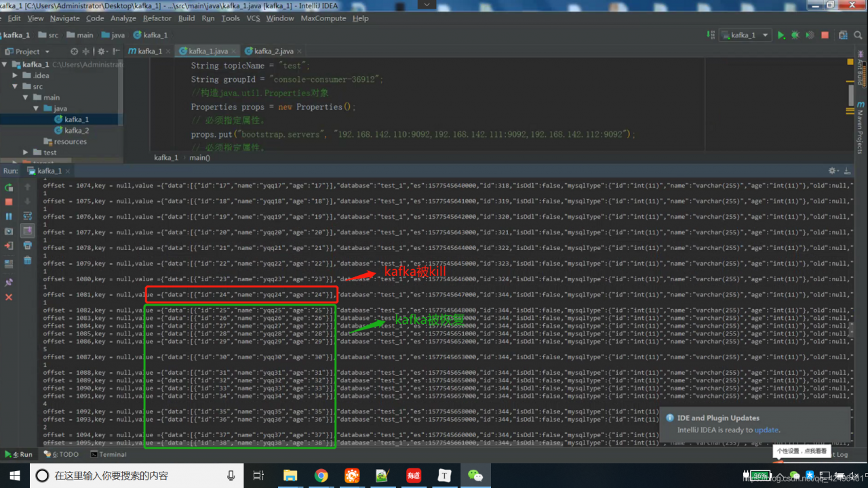Click the Build project icon in toolbar
Screen dimensions: 868x488
711,35
